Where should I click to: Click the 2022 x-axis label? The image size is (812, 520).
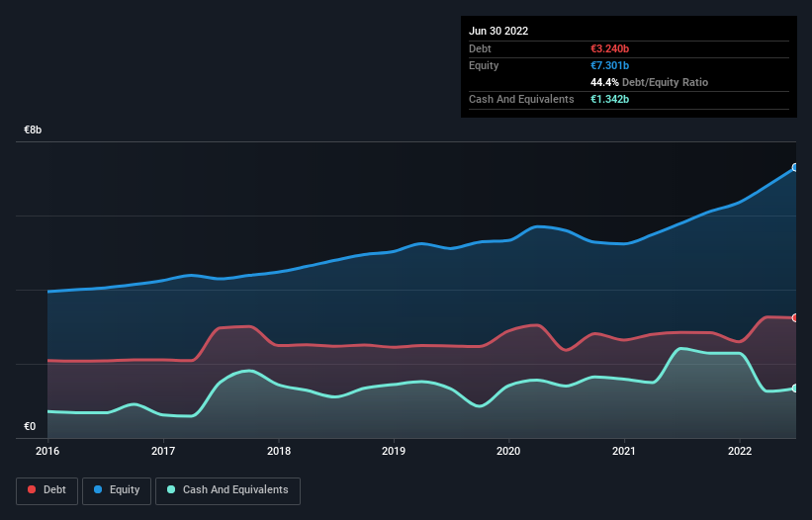[740, 451]
